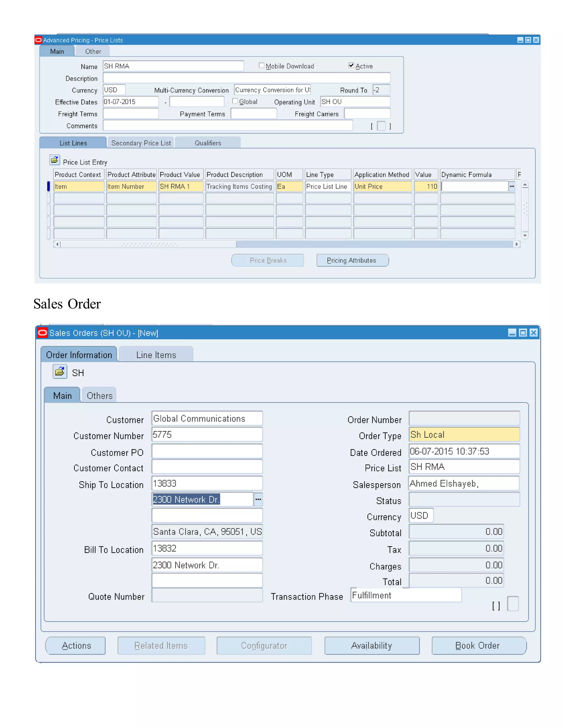Click the Availability button
The image size is (563, 728).
tap(372, 646)
